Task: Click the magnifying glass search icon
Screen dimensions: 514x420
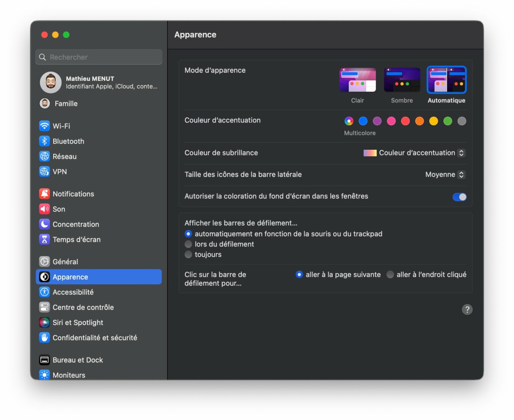Action: point(42,57)
